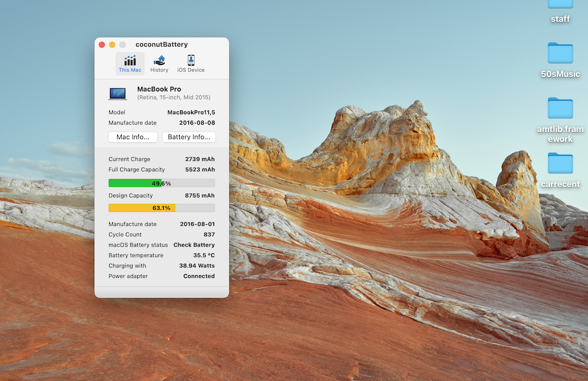Click the Check Battery status text
This screenshot has height=381, width=588.
(194, 245)
